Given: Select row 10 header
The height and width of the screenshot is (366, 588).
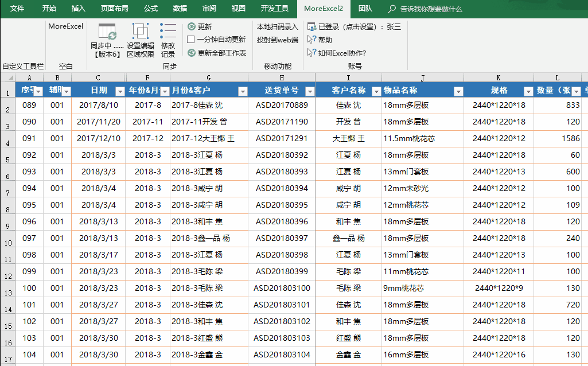Looking at the screenshot, I should tap(7, 239).
